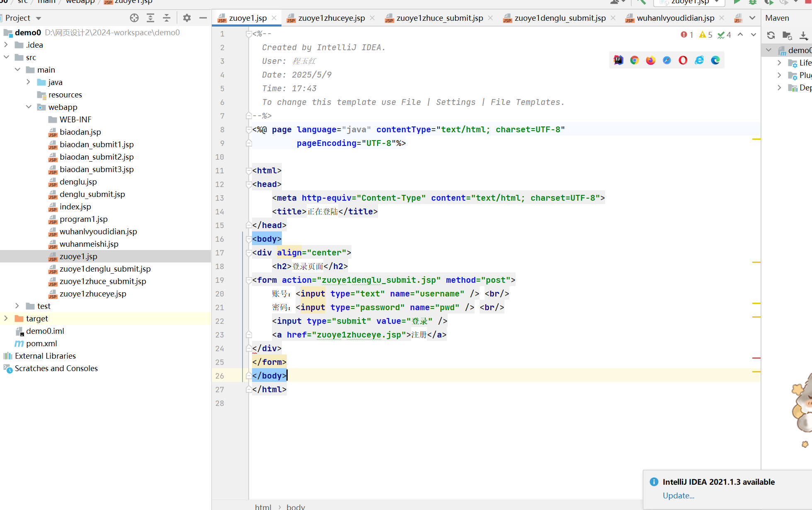812x510 pixels.
Task: Collapse the src folder
Action: point(6,57)
